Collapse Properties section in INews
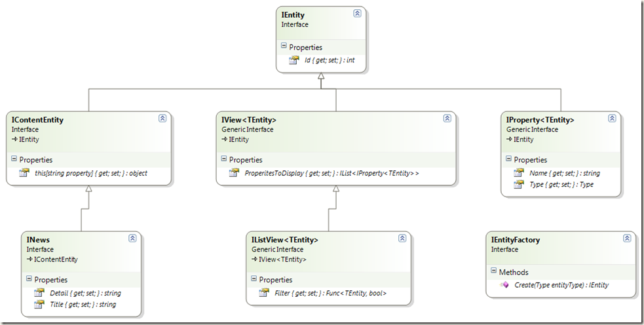Image resolution: width=644 pixels, height=325 pixels. (x=29, y=278)
